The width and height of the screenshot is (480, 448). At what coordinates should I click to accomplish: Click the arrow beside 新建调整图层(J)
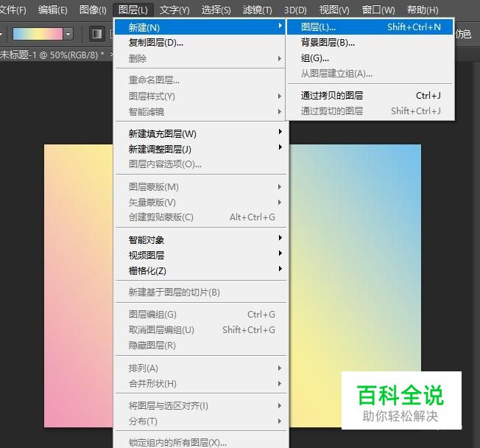280,147
